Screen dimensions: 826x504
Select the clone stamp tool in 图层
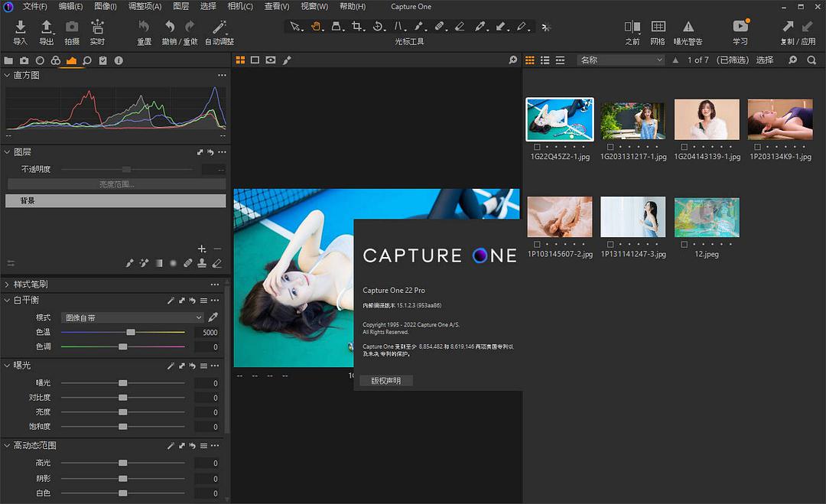202,263
